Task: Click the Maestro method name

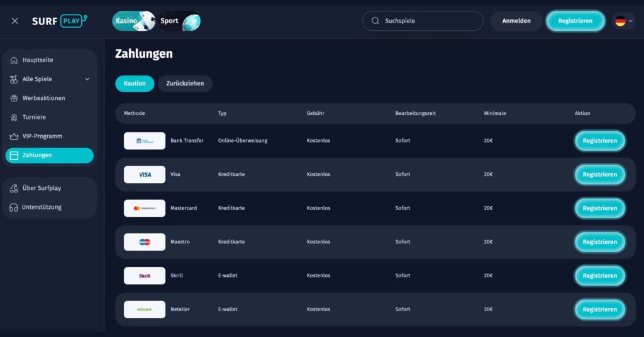Action: 180,242
